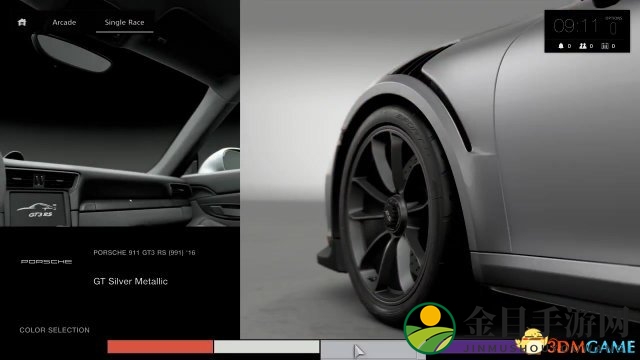
Task: Click the GT Silver Metallic color name
Action: 130,281
